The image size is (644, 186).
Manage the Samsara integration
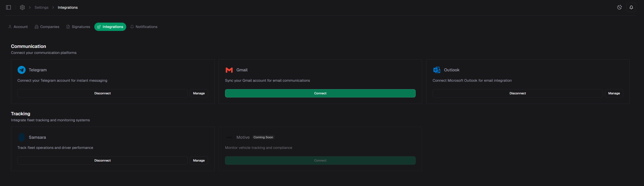pyautogui.click(x=199, y=160)
